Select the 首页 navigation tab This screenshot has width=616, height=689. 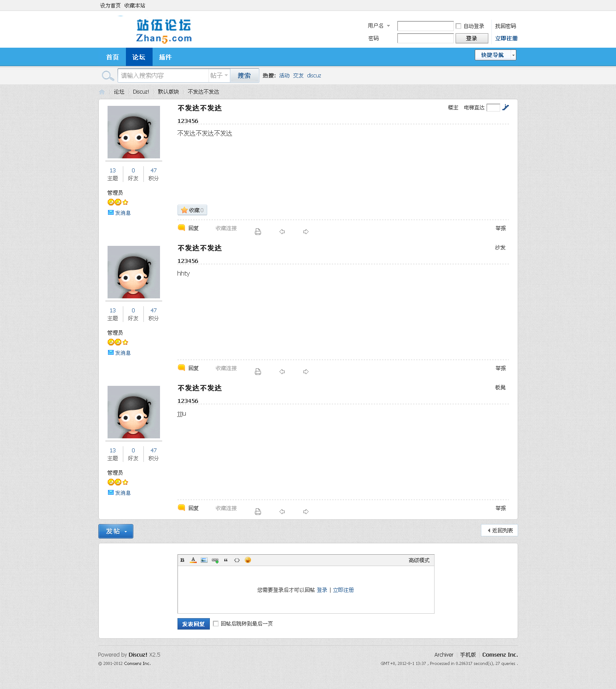(x=112, y=57)
